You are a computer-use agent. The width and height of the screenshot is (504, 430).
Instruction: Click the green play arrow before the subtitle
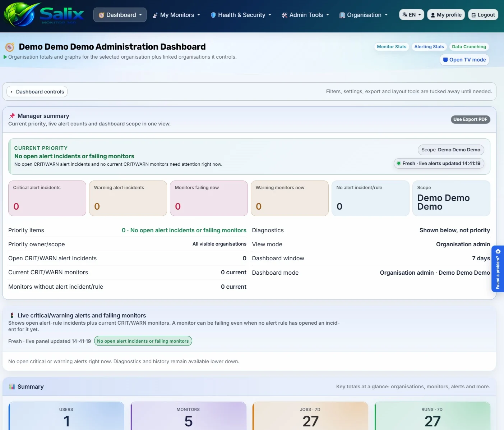(x=5, y=57)
